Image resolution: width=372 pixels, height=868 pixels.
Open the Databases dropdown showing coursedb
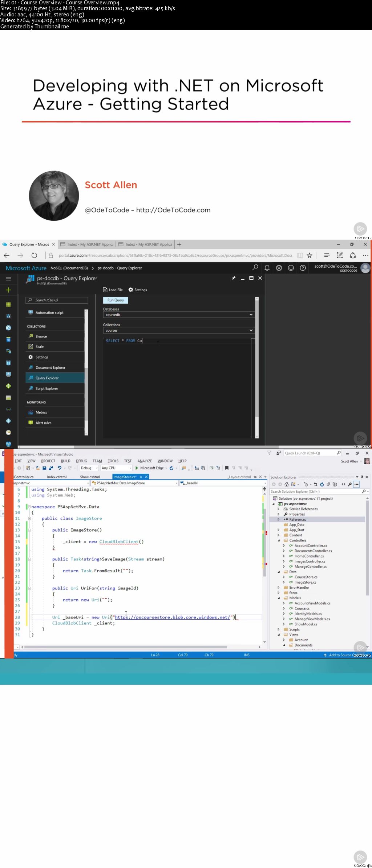[x=179, y=315]
